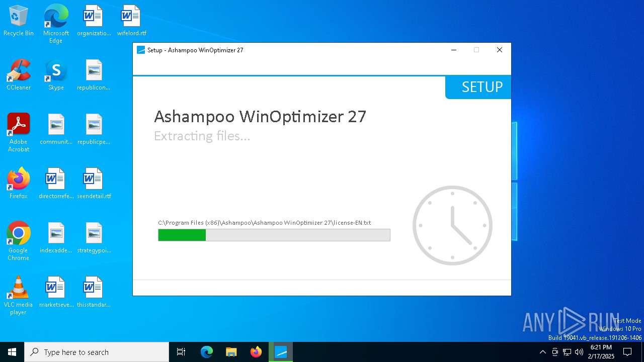Click the Ashampoo WinOptimizer 27 heading
Viewport: 644px width, 362px height.
[x=260, y=116]
